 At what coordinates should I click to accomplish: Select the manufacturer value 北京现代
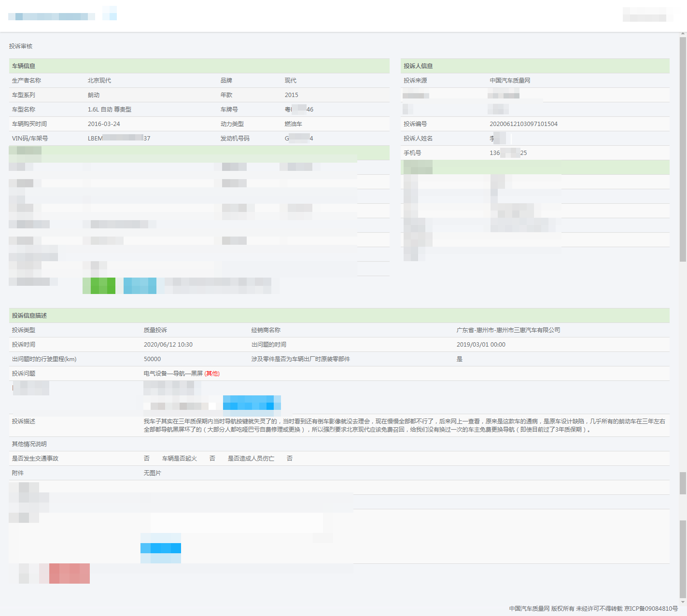99,81
